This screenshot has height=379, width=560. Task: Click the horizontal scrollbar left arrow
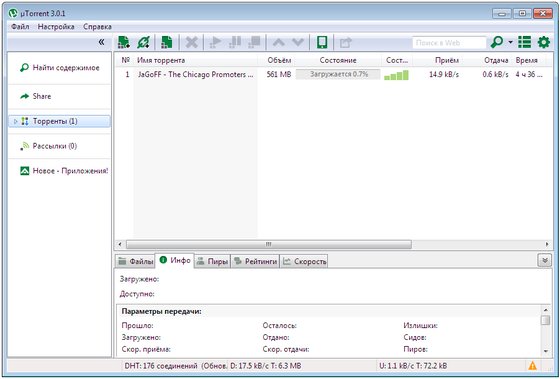coord(120,244)
